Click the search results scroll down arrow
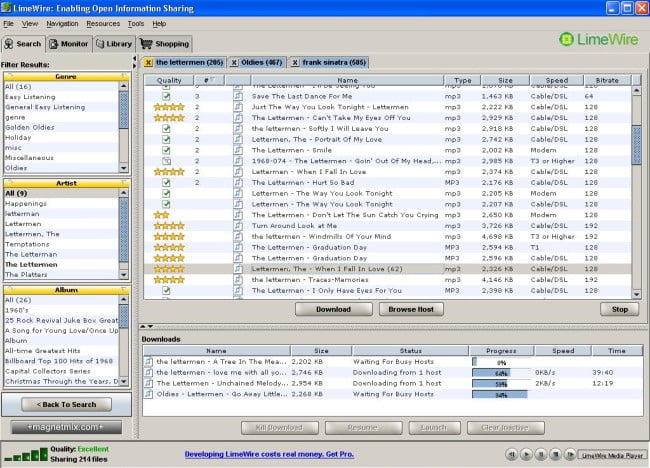 [x=637, y=294]
